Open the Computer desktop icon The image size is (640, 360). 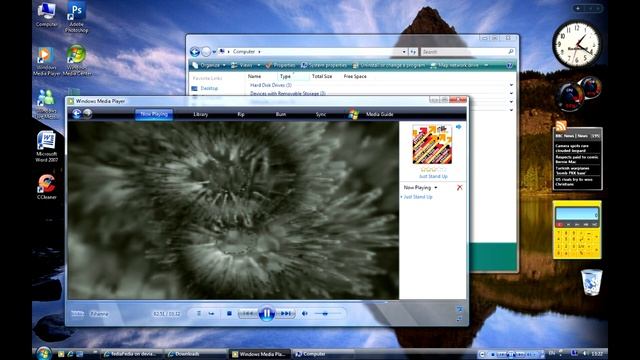click(x=47, y=15)
